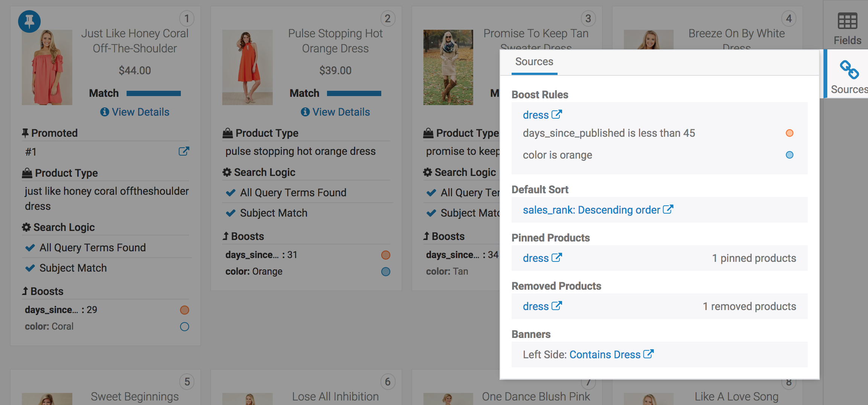Click the Contains Dress banner link
The image size is (868, 405).
(605, 355)
